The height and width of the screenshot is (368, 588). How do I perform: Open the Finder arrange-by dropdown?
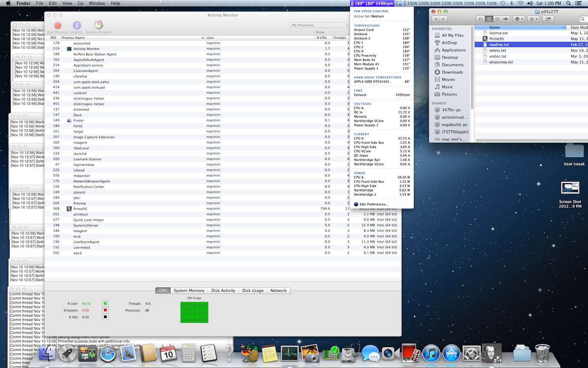point(533,19)
